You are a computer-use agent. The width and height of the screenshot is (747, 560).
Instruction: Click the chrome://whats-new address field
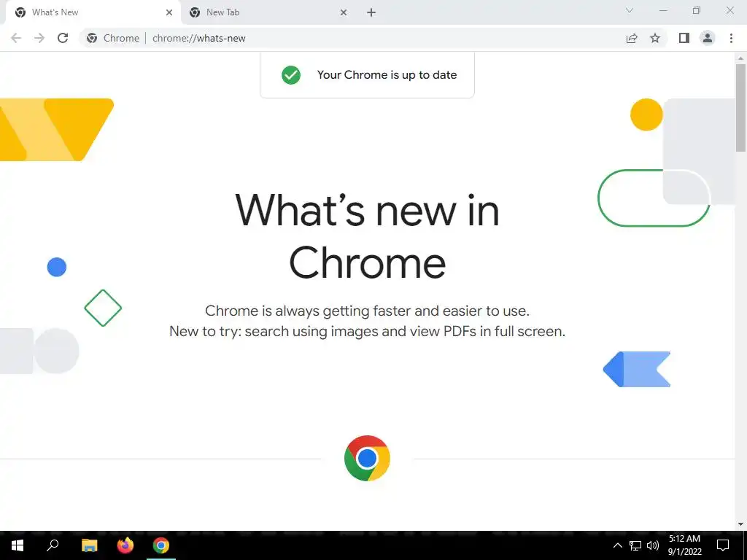[x=352, y=38]
